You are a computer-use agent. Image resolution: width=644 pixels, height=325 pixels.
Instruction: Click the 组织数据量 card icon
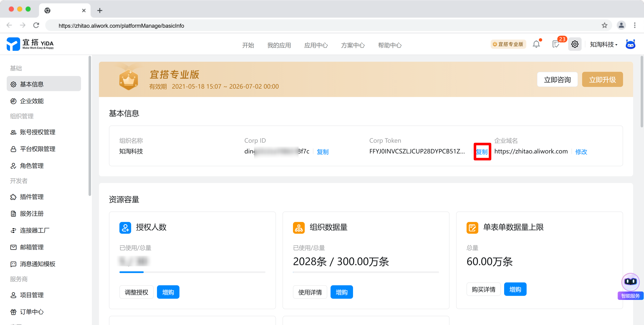(299, 228)
